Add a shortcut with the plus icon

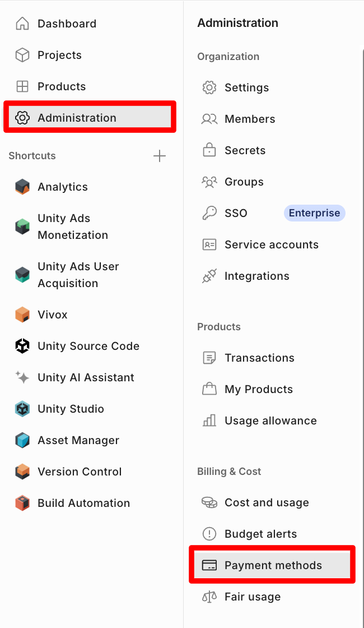tap(160, 156)
